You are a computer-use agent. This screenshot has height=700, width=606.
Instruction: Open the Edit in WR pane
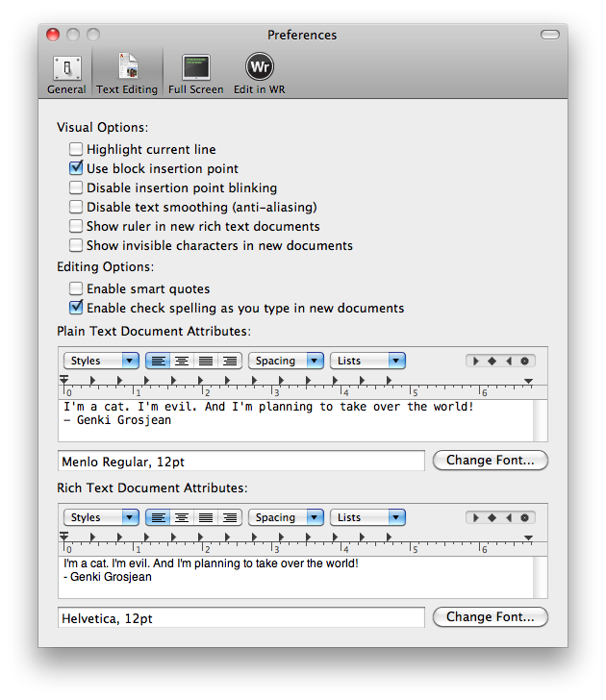[x=259, y=73]
